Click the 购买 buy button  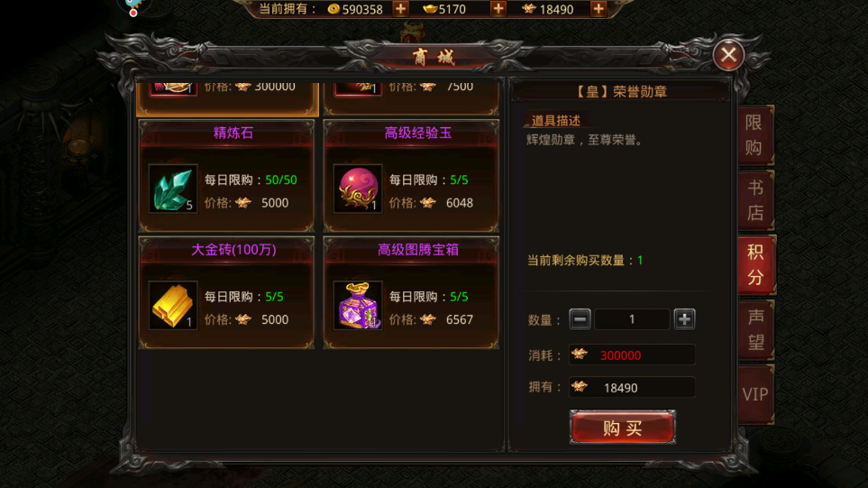click(623, 427)
